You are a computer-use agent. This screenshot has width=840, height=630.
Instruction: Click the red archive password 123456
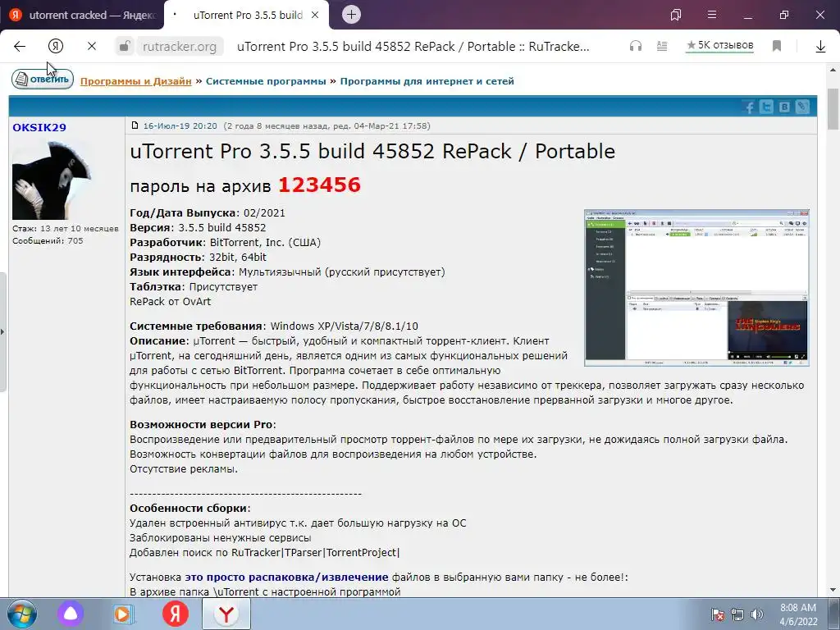(319, 185)
